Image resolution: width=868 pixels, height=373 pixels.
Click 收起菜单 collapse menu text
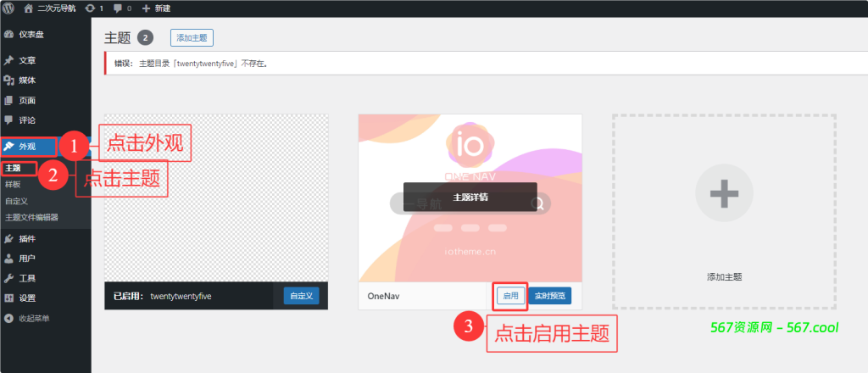[34, 318]
